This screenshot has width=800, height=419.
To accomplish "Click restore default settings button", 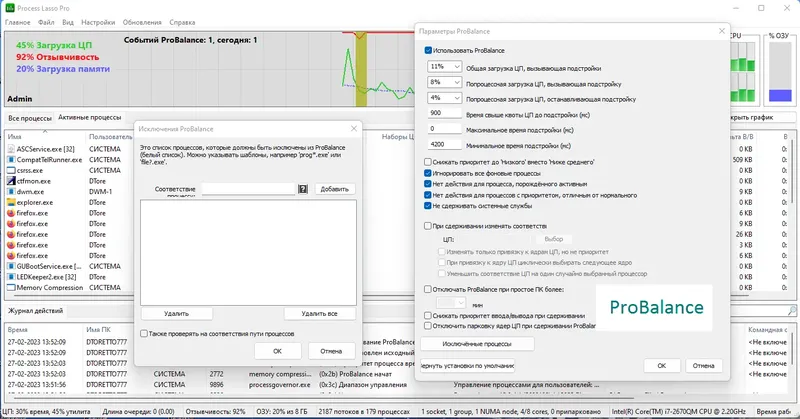I will tap(468, 365).
